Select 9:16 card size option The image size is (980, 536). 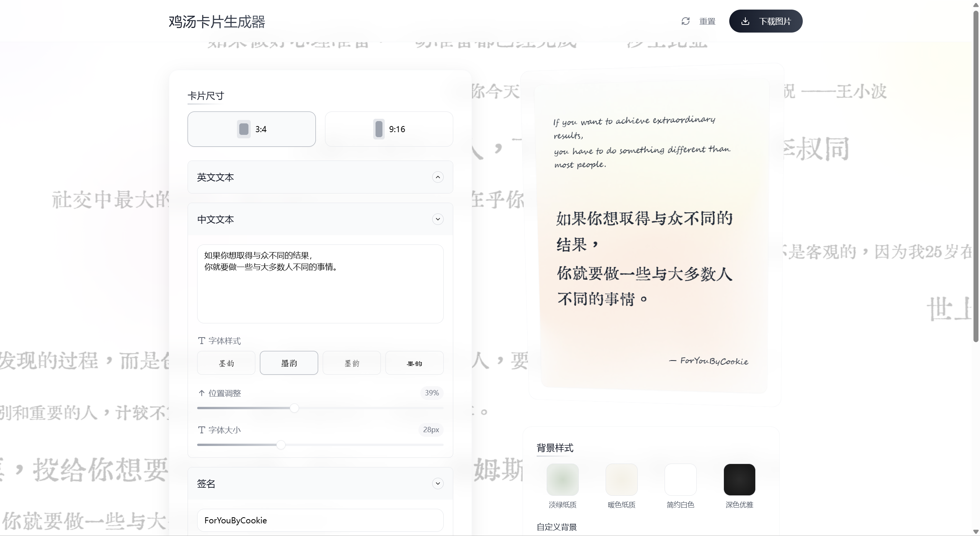click(389, 129)
